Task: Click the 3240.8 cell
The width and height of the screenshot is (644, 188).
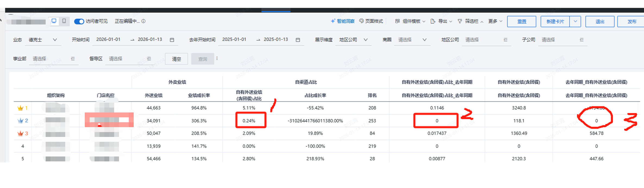Action: coord(519,108)
